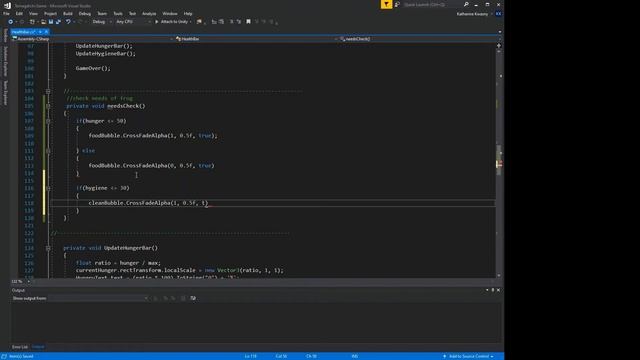Image resolution: width=640 pixels, height=360 pixels.
Task: Open the Output panel window position dropdown
Action: pyautogui.click(x=487, y=290)
